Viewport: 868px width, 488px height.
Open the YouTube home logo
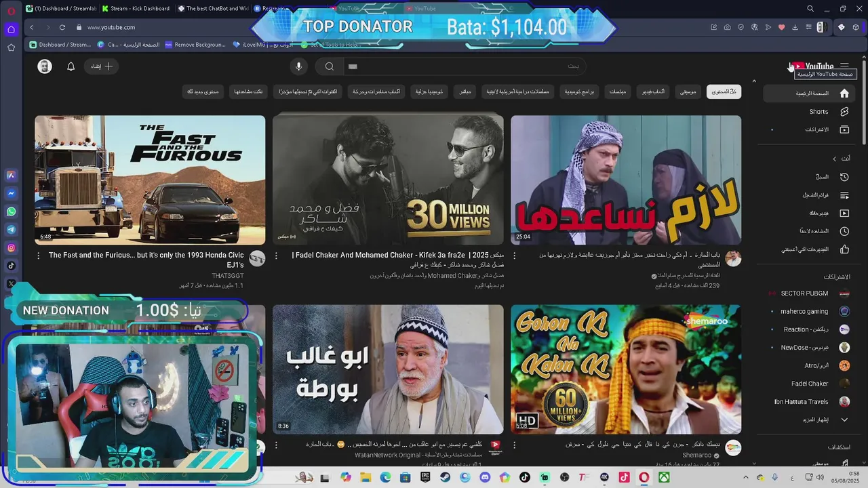point(814,66)
